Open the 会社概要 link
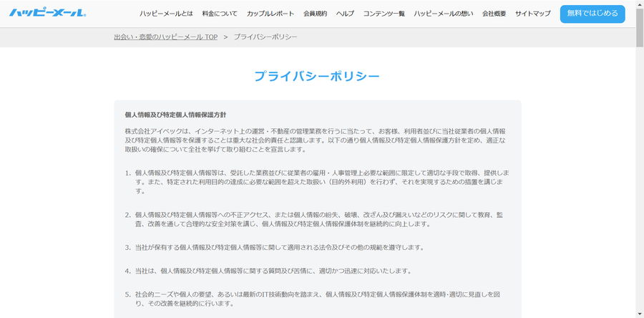The image size is (644, 318). (x=494, y=14)
